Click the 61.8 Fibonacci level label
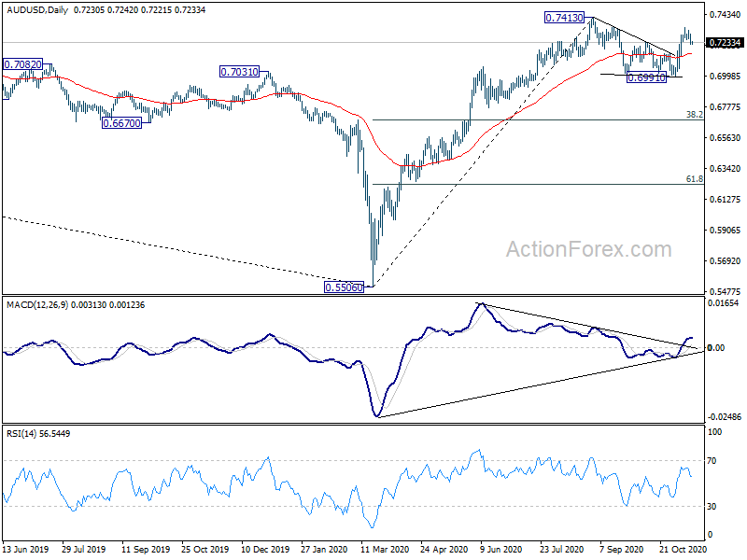This screenshot has height=560, width=747. click(x=694, y=179)
